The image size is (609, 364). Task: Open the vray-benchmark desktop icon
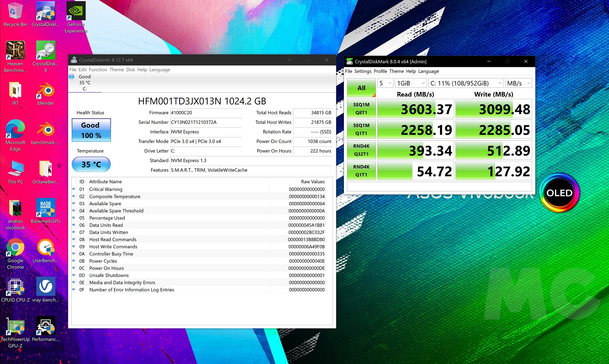(x=46, y=288)
